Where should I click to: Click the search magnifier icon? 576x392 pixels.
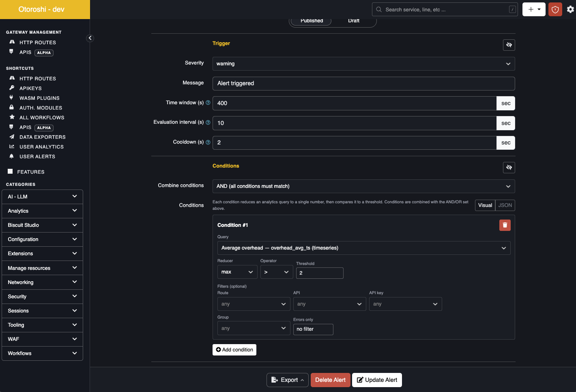tap(379, 9)
